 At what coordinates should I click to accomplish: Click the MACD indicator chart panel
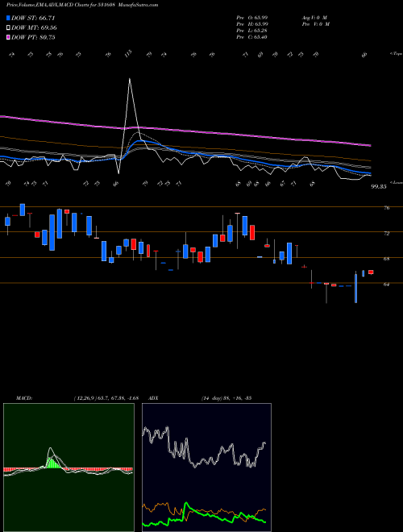pos(69,468)
